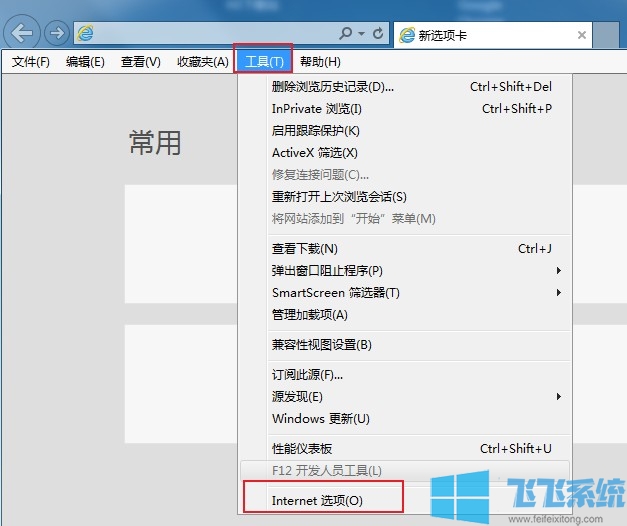Expand 弹出窗口阻止程序(P) submenu arrow
Viewport: 627px width, 526px height.
[x=559, y=271]
